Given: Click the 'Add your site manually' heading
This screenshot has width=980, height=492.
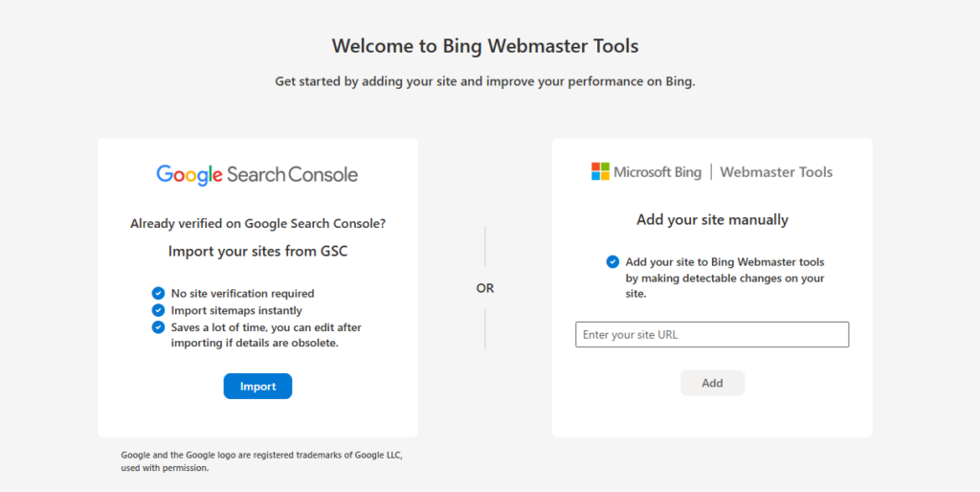Looking at the screenshot, I should point(712,219).
